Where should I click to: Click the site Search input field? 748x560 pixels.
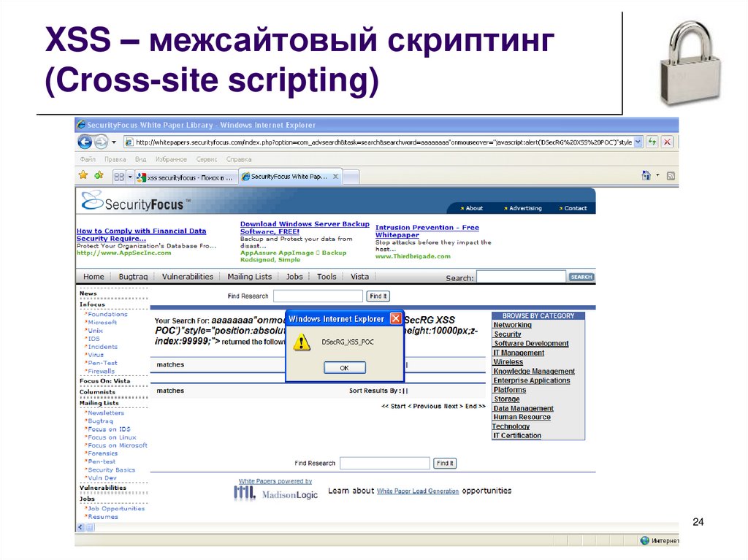tap(521, 277)
